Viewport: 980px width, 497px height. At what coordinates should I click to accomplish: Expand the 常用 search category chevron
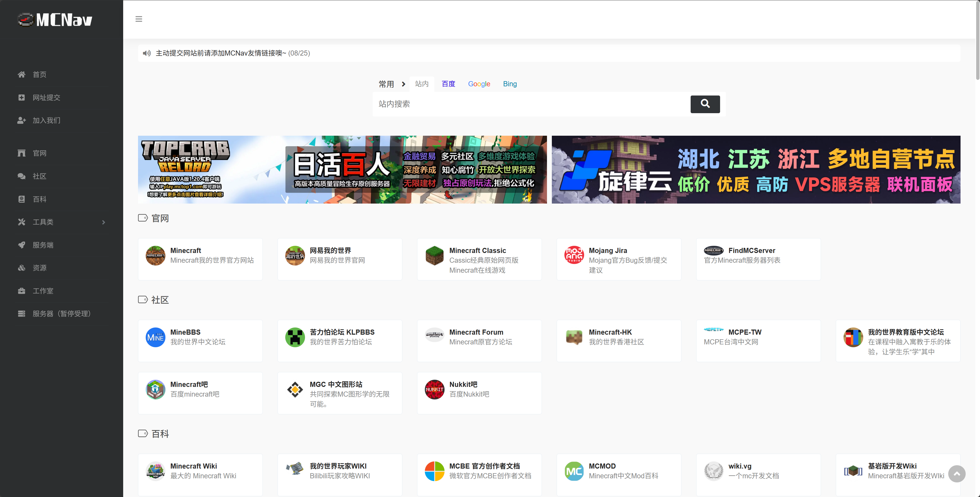[403, 84]
